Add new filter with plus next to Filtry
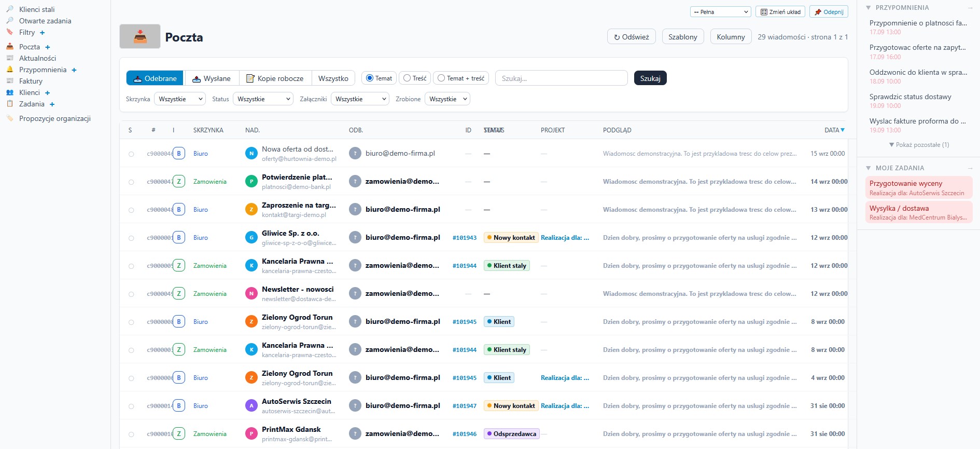Screen dimensions: 980x449 [43, 33]
